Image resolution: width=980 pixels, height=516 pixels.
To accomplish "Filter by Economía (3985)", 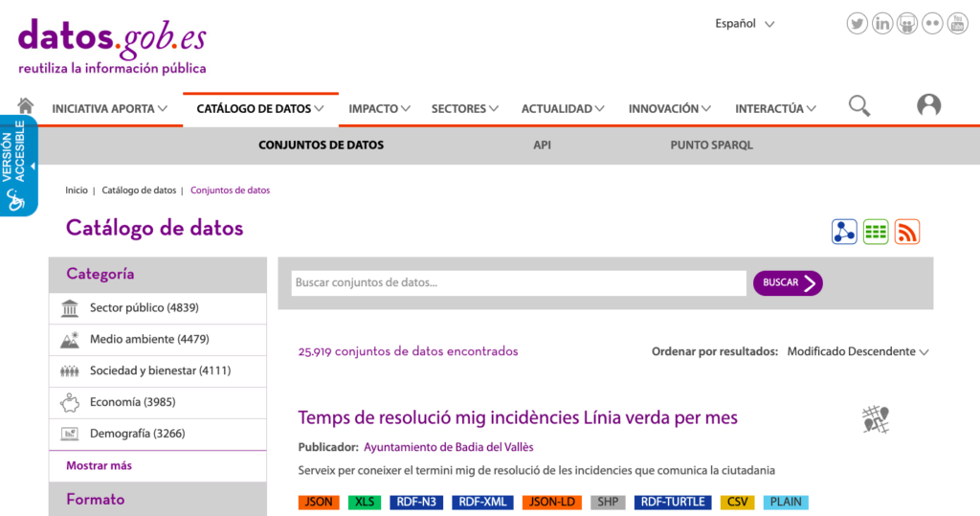I will coord(132,401).
